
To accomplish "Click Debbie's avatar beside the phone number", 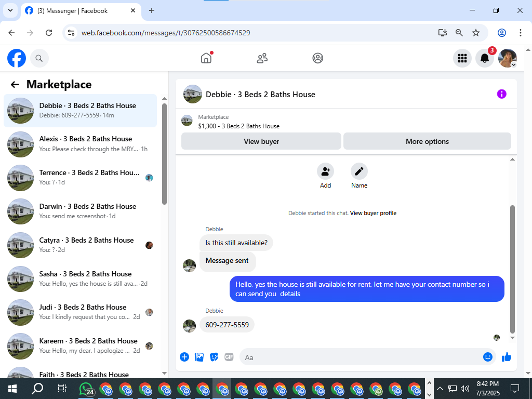I will tap(189, 326).
